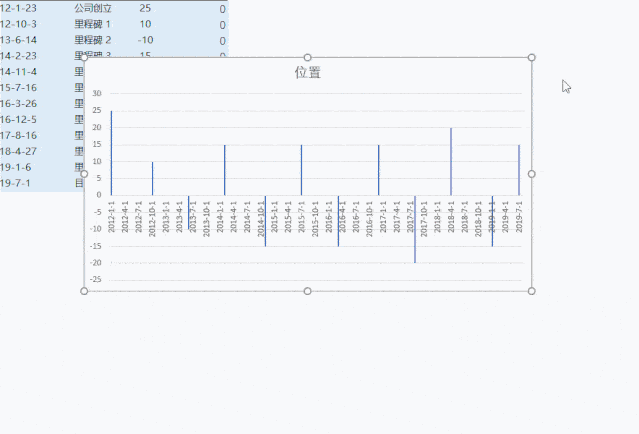Screen dimensions: 639x434
Task: Click the chart's top-middle sizing handle
Action: [x=308, y=57]
